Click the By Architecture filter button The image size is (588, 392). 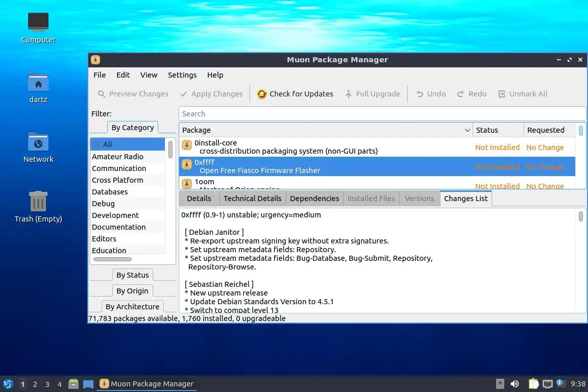[x=132, y=306]
